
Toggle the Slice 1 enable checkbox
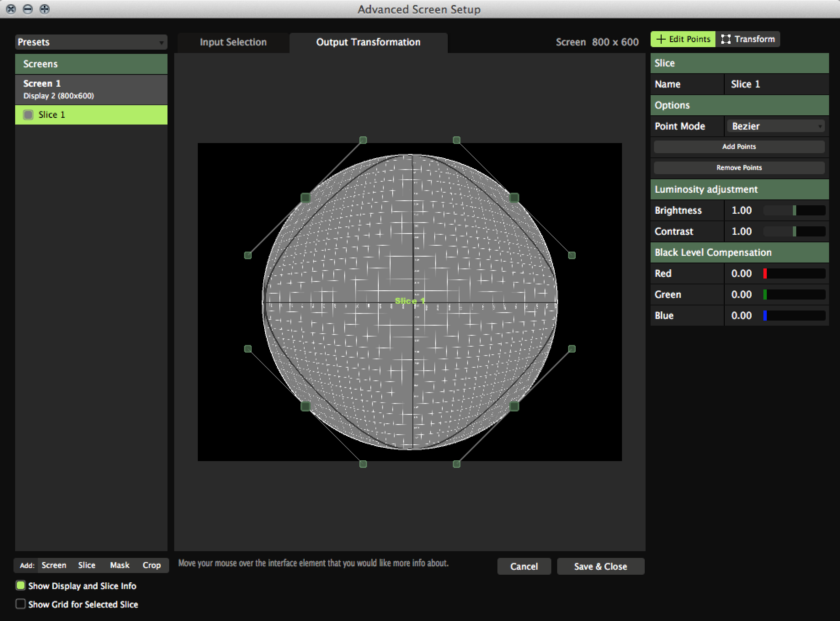tap(28, 115)
